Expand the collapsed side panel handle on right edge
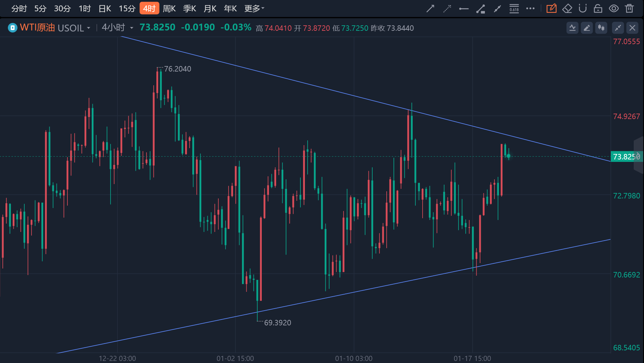644x363 pixels. 639,155
